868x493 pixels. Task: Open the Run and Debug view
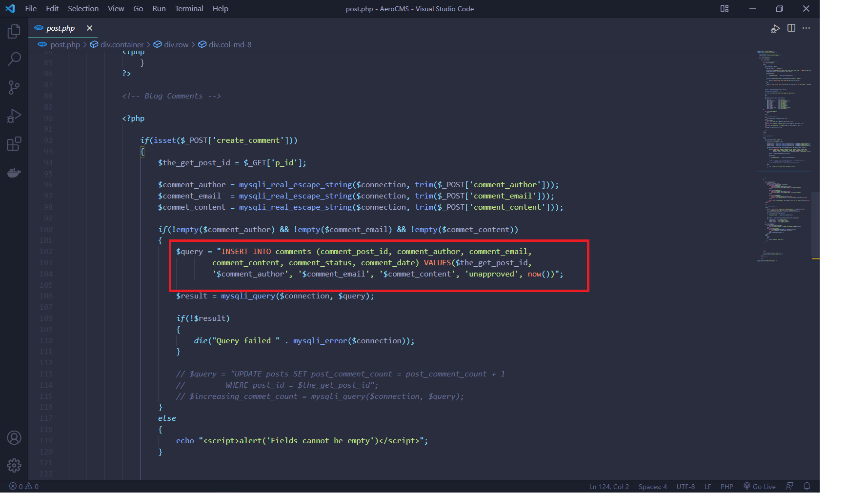point(14,116)
